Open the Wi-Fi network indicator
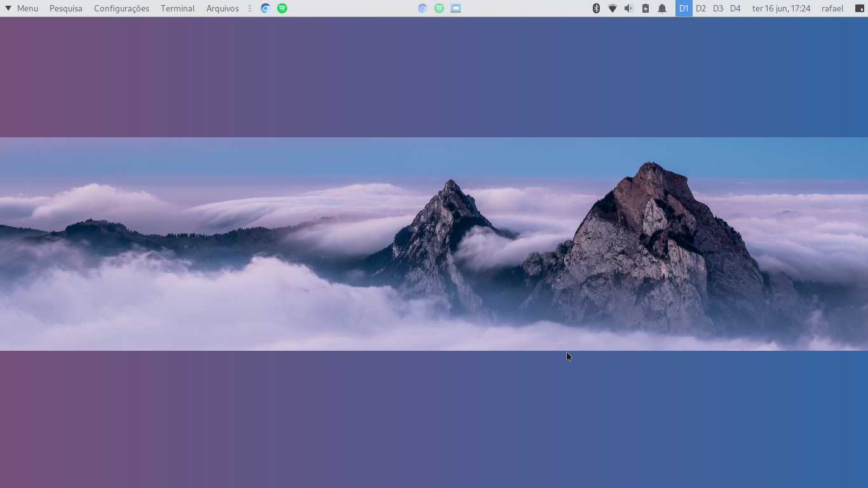This screenshot has height=488, width=868. [613, 8]
